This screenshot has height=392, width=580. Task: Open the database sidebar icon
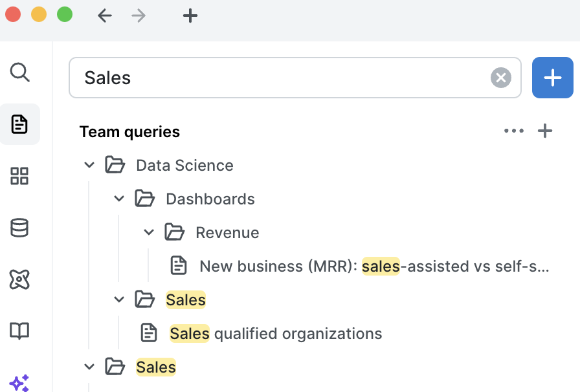pos(20,228)
